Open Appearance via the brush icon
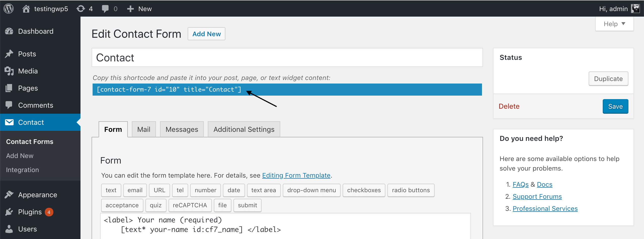 (9, 194)
